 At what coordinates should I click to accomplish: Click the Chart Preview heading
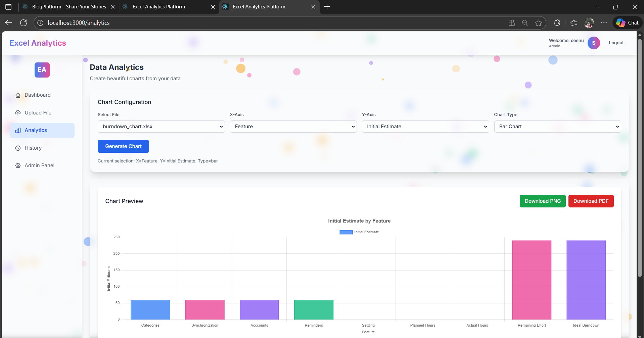(124, 201)
